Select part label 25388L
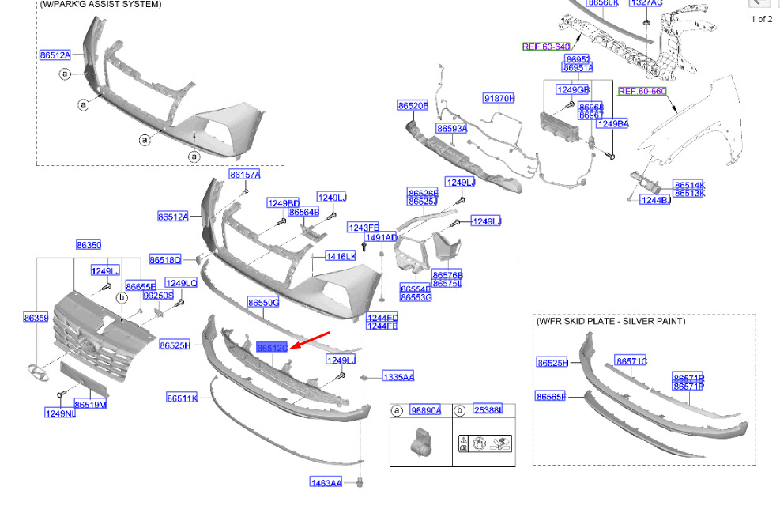The width and height of the screenshot is (780, 532). coord(488,409)
